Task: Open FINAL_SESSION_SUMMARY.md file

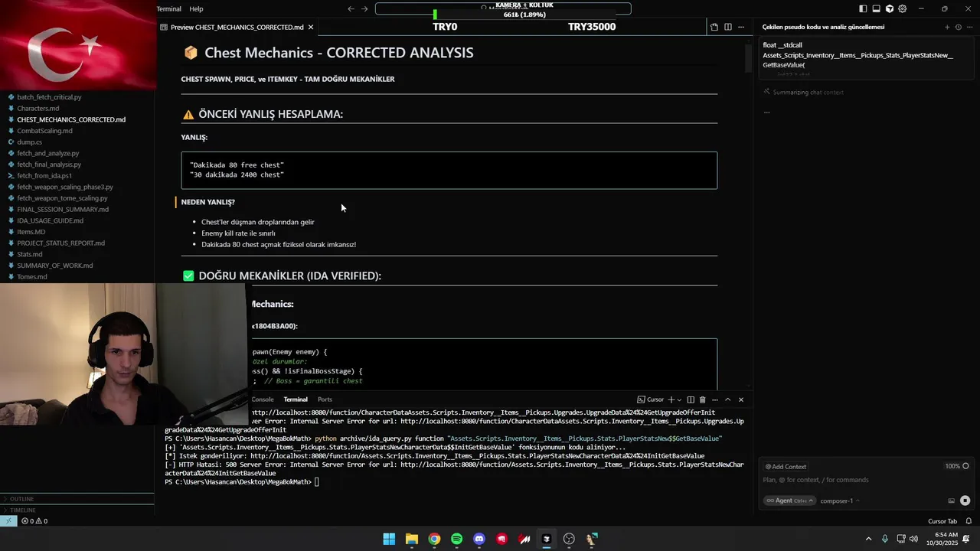Action: (x=63, y=210)
